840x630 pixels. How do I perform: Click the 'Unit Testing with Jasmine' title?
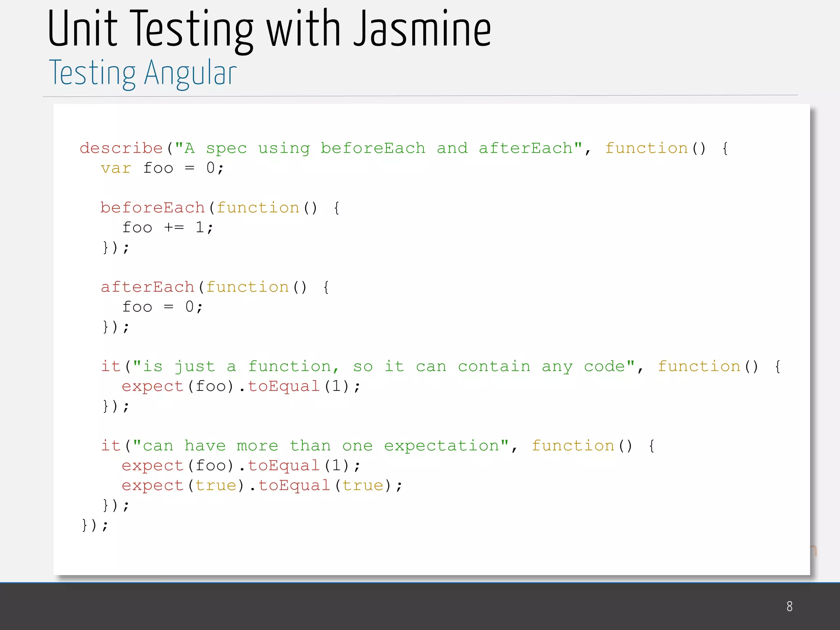coord(269,30)
